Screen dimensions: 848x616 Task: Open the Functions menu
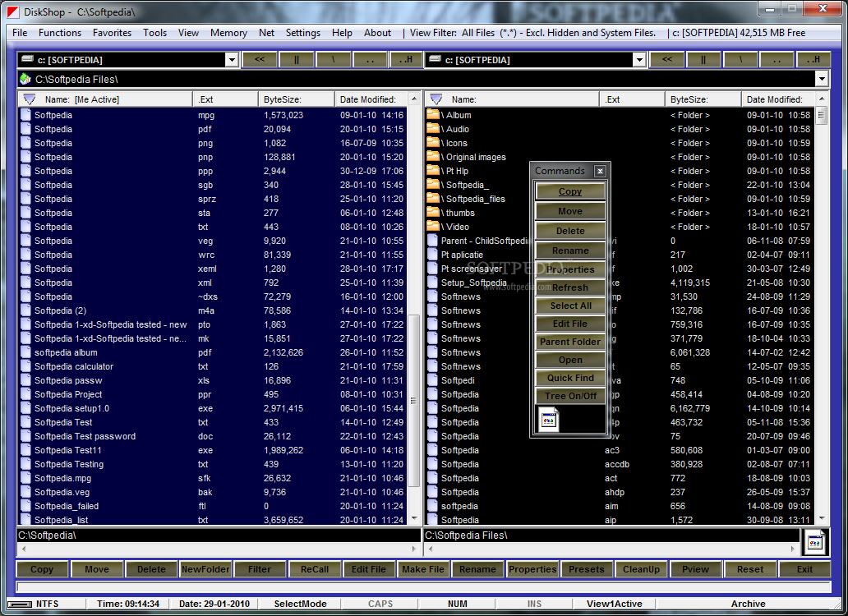[59, 33]
